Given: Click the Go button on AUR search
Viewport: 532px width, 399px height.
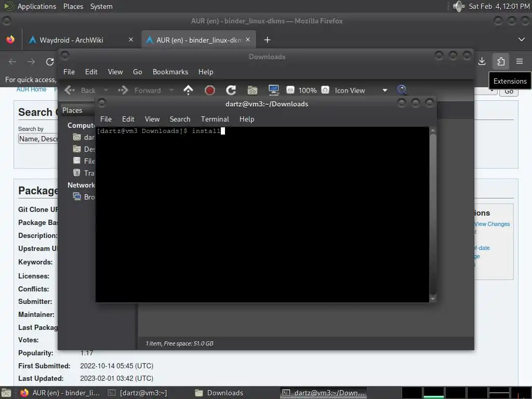Looking at the screenshot, I should 509,91.
